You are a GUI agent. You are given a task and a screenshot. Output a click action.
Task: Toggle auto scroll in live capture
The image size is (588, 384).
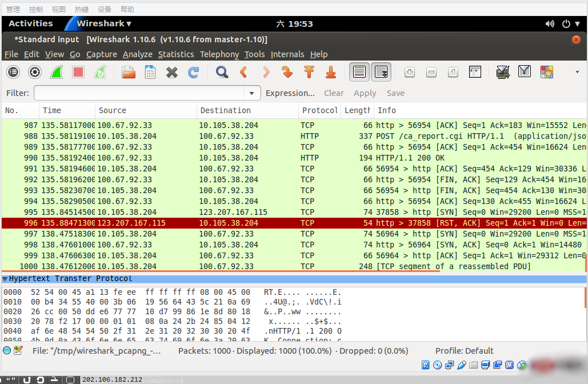point(381,72)
